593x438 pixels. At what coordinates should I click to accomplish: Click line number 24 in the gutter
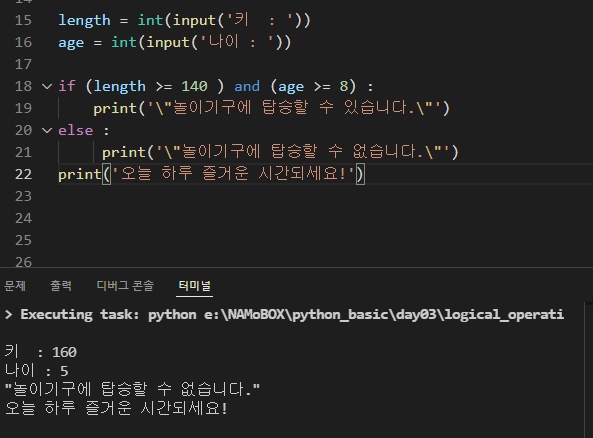click(23, 218)
